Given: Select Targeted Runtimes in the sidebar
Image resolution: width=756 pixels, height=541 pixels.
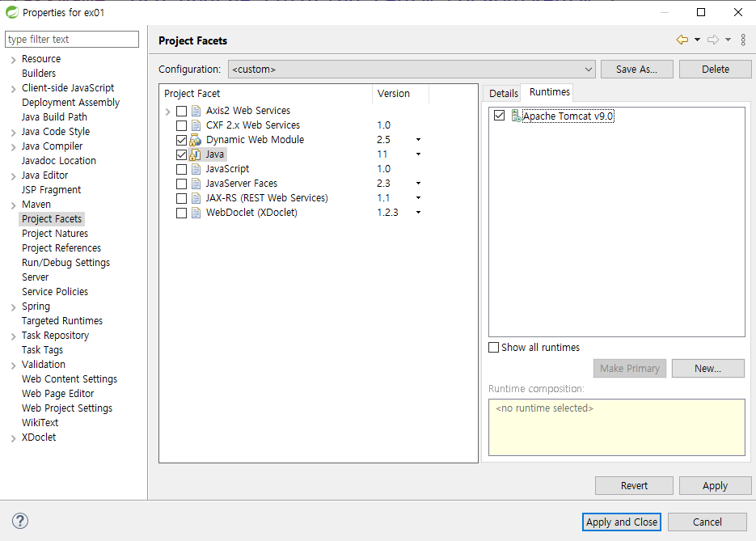Looking at the screenshot, I should (x=61, y=321).
